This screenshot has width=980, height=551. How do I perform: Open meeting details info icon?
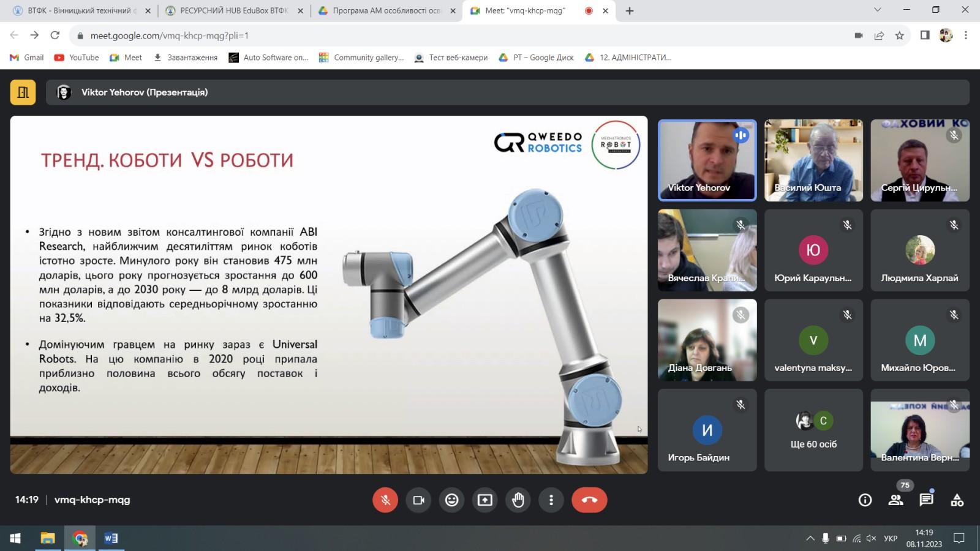(865, 500)
